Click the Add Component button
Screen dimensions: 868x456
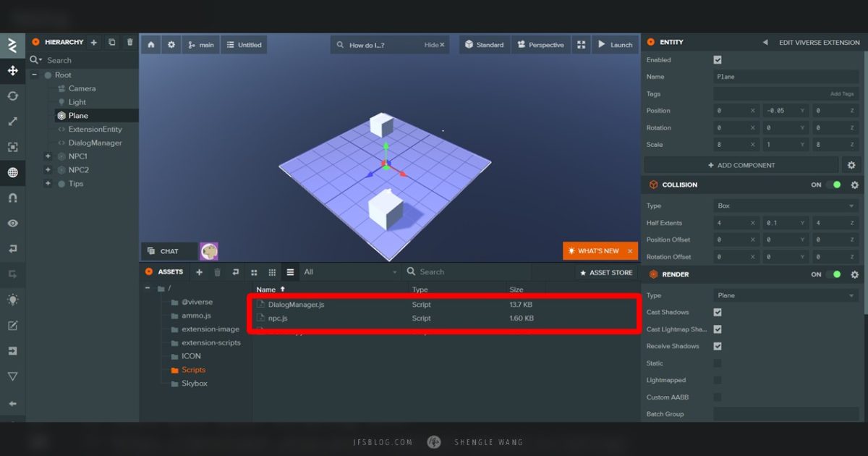click(x=741, y=165)
